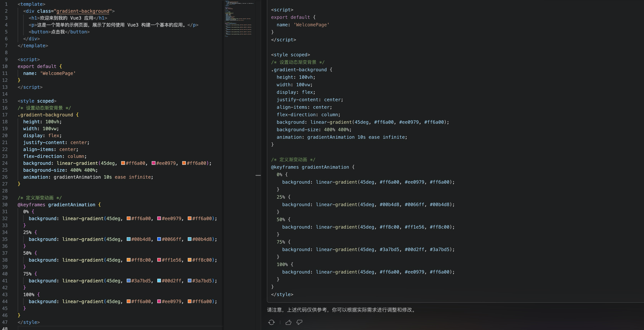Click #ee0979 swatch on line 44

(x=159, y=302)
